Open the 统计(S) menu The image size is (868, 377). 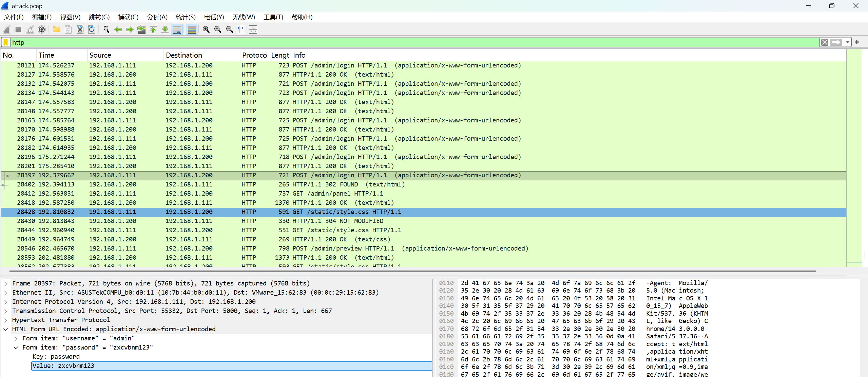pyautogui.click(x=186, y=17)
